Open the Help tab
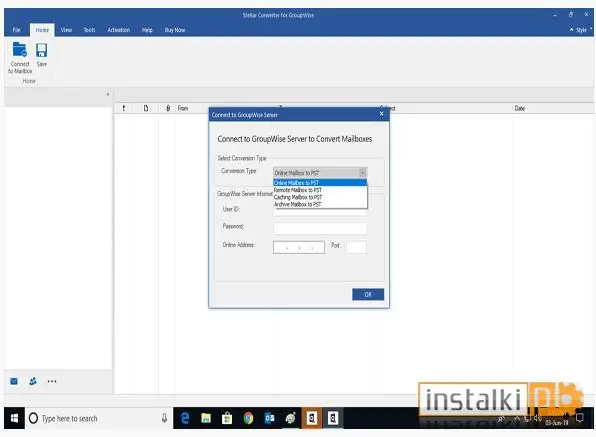Image resolution: width=596 pixels, height=437 pixels. point(147,30)
